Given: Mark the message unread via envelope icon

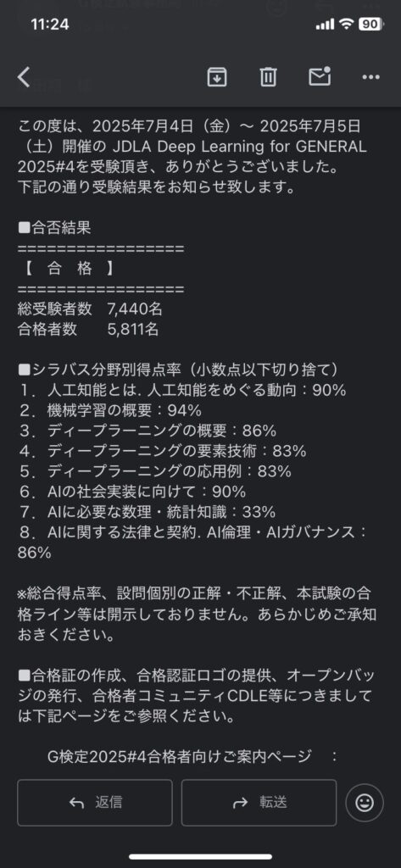Looking at the screenshot, I should 320,76.
